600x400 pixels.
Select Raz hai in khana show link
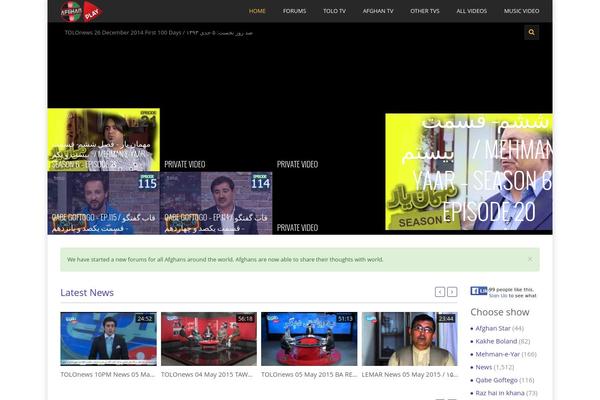tap(500, 393)
